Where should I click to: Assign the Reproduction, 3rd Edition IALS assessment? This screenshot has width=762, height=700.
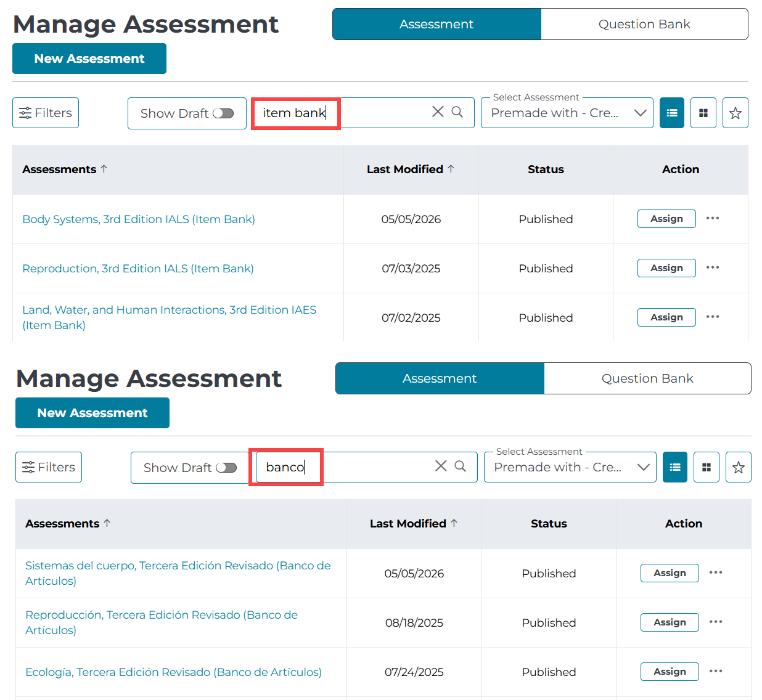(x=666, y=268)
